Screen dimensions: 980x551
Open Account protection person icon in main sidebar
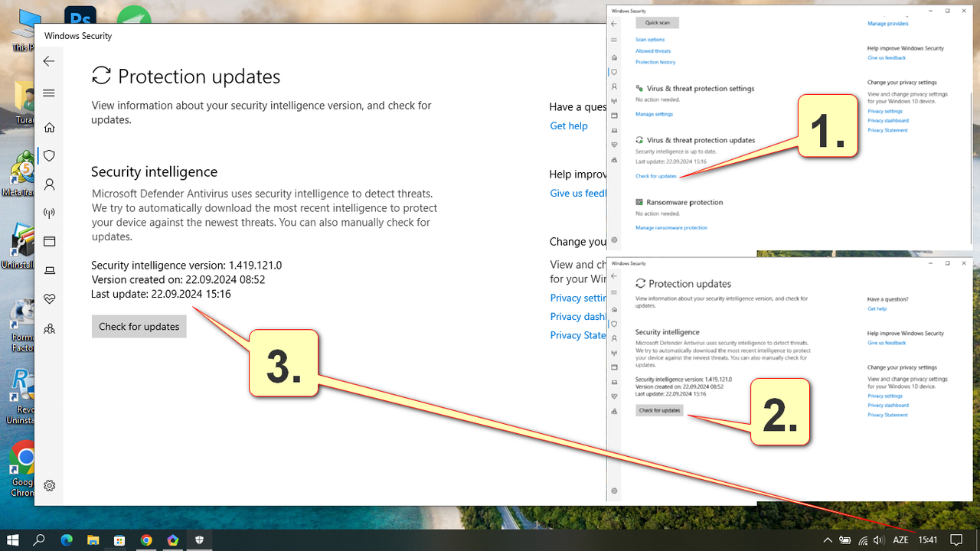49,184
